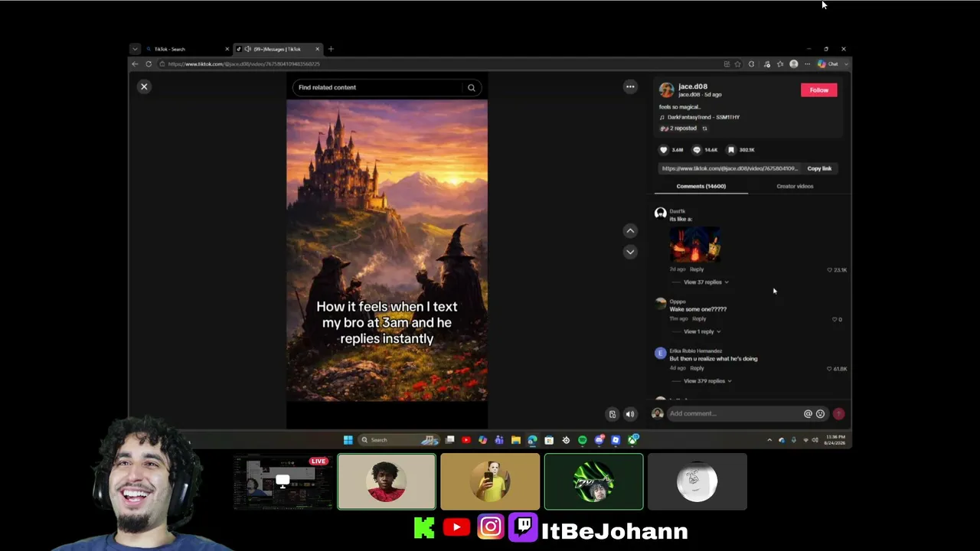Viewport: 980px width, 551px height.
Task: Show hidden system tray icons
Action: pos(769,440)
